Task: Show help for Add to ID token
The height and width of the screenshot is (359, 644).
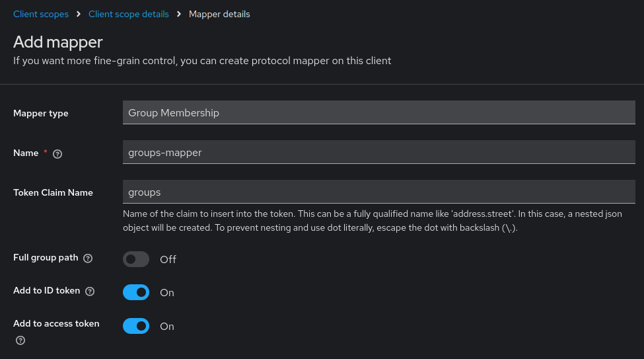Action: pos(90,291)
